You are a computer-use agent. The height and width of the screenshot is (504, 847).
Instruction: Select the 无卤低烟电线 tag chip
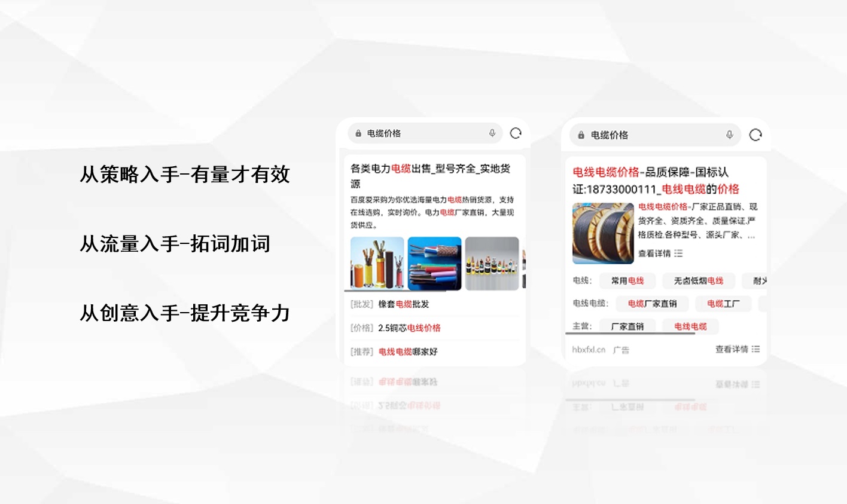click(699, 280)
